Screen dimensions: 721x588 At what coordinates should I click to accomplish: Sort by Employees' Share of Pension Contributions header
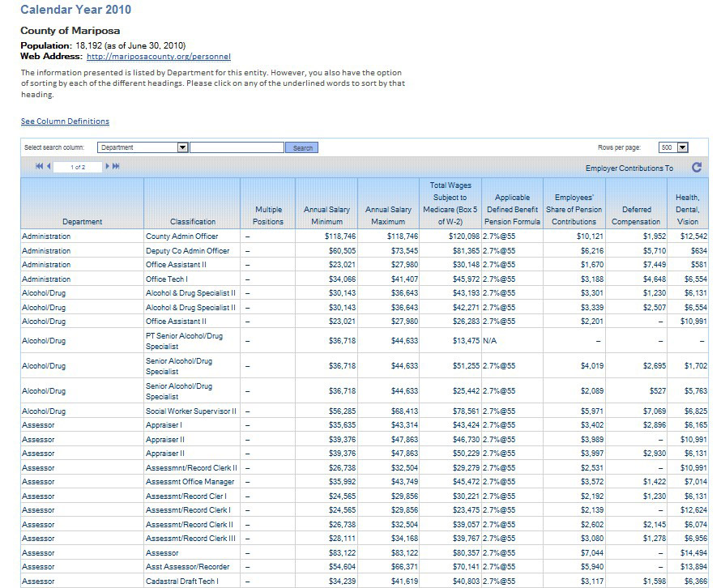tap(574, 210)
